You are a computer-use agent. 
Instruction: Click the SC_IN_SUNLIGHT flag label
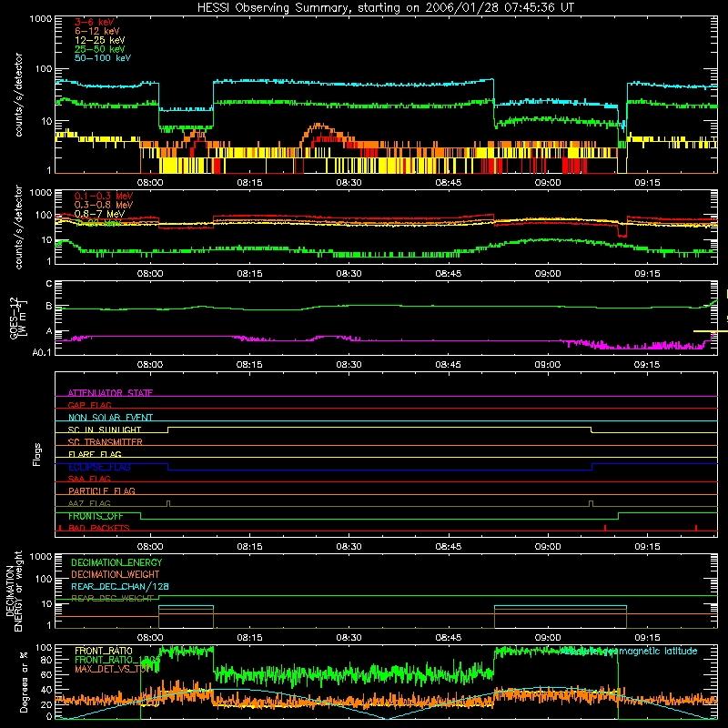tap(105, 430)
